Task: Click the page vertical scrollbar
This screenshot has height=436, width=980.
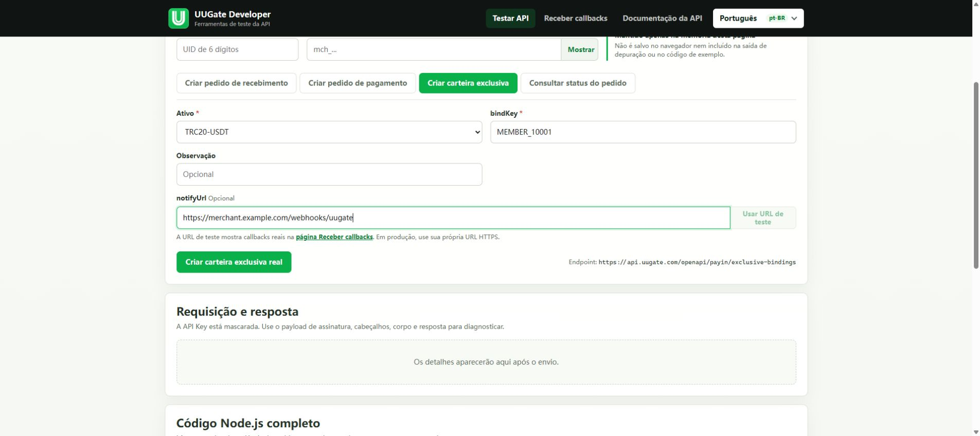Action: [x=976, y=175]
